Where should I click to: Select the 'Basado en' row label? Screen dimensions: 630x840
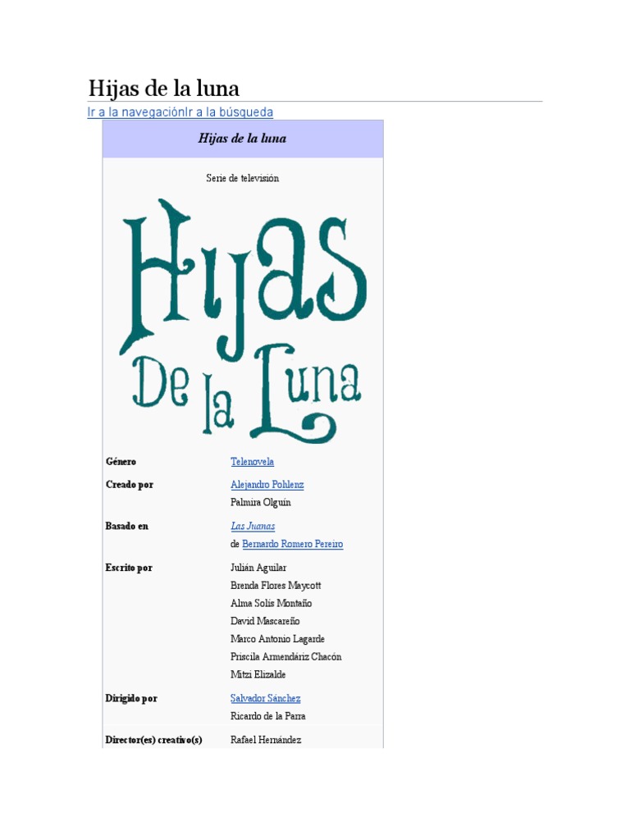click(127, 526)
